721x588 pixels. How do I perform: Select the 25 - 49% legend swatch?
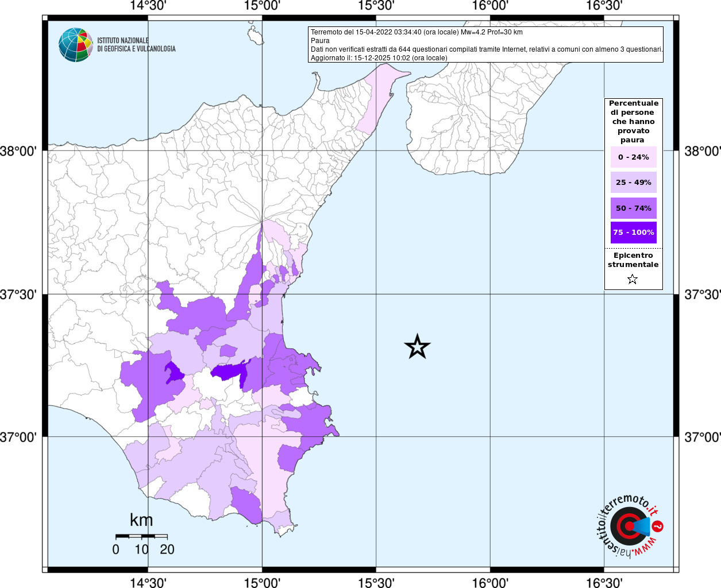633,183
